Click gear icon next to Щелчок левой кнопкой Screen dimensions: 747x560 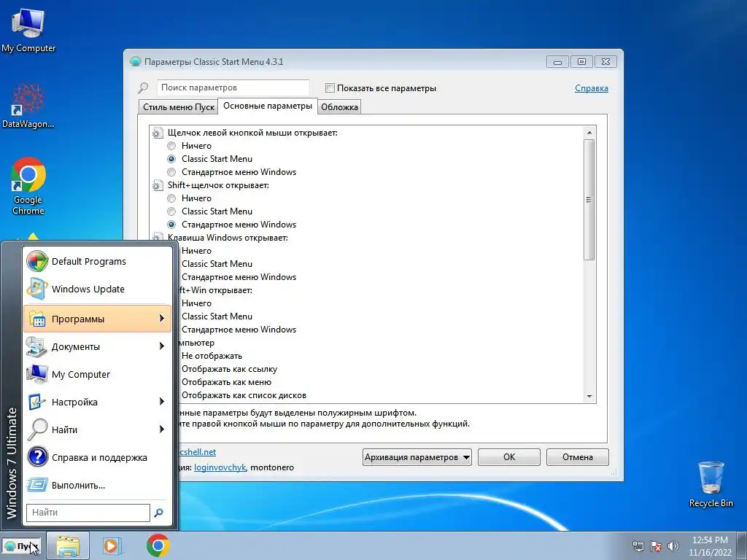tap(158, 133)
